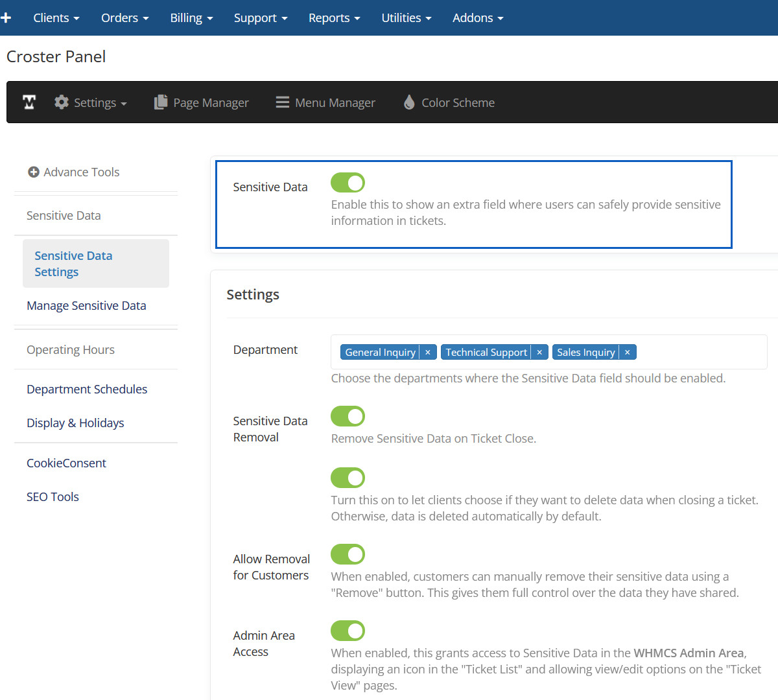Expand Advance Tools in the sidebar
This screenshot has width=778, height=700.
(x=74, y=172)
